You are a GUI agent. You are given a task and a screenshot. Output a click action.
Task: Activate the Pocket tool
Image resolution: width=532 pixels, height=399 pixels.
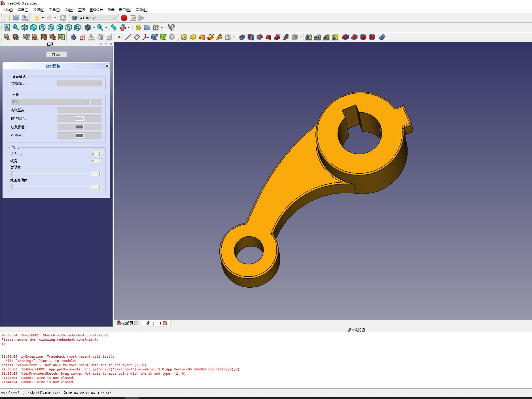coord(242,37)
